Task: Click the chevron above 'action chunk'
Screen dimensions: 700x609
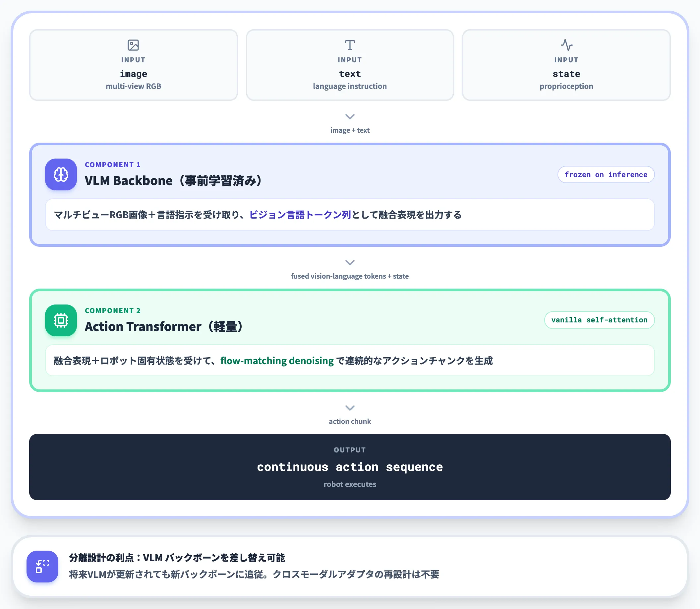Action: 350,408
